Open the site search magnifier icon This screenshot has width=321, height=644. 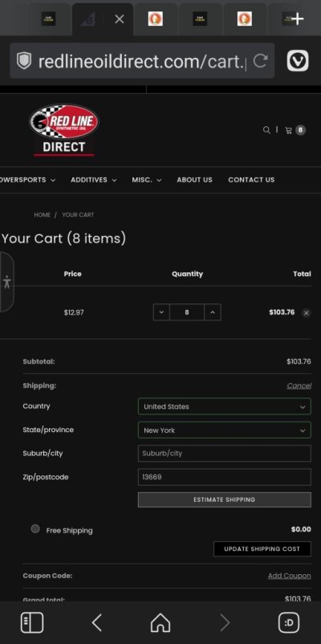point(266,130)
